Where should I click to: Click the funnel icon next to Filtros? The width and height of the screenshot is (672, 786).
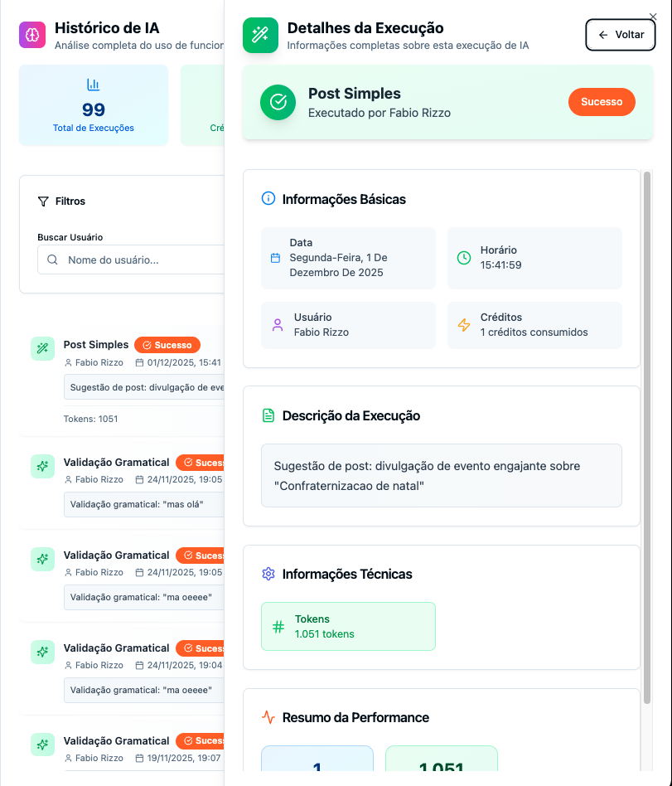click(x=43, y=201)
